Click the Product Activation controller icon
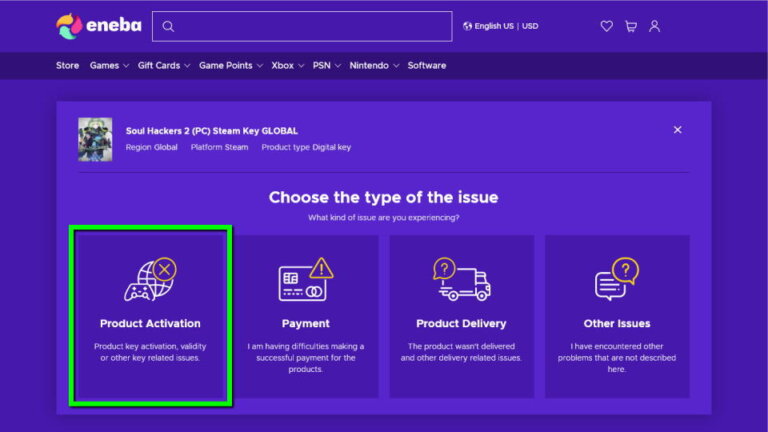768x432 pixels. 150,279
